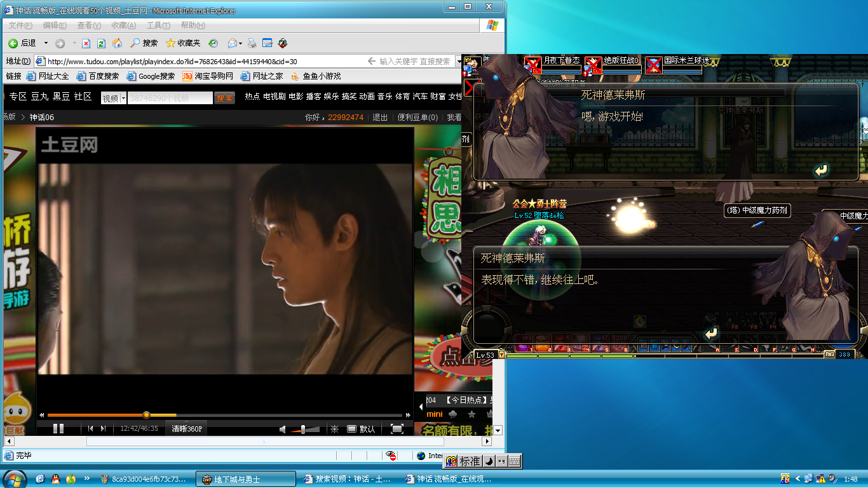Click the video seek bar playhead
Image resolution: width=868 pixels, height=488 pixels.
click(x=146, y=415)
